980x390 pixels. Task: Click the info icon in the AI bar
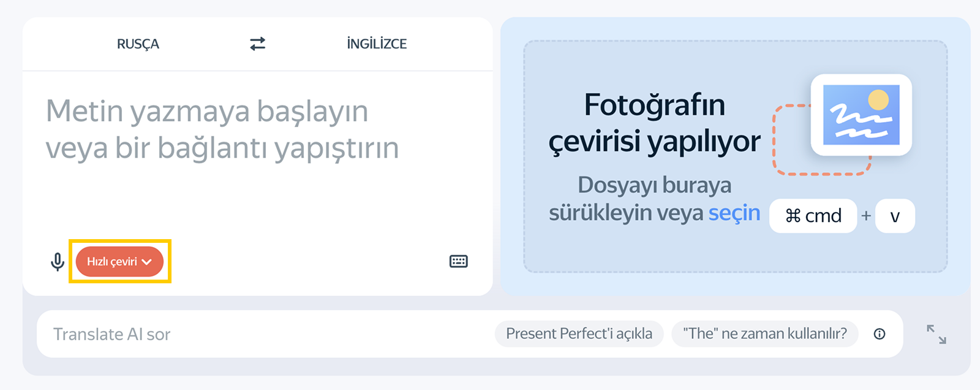tap(880, 334)
